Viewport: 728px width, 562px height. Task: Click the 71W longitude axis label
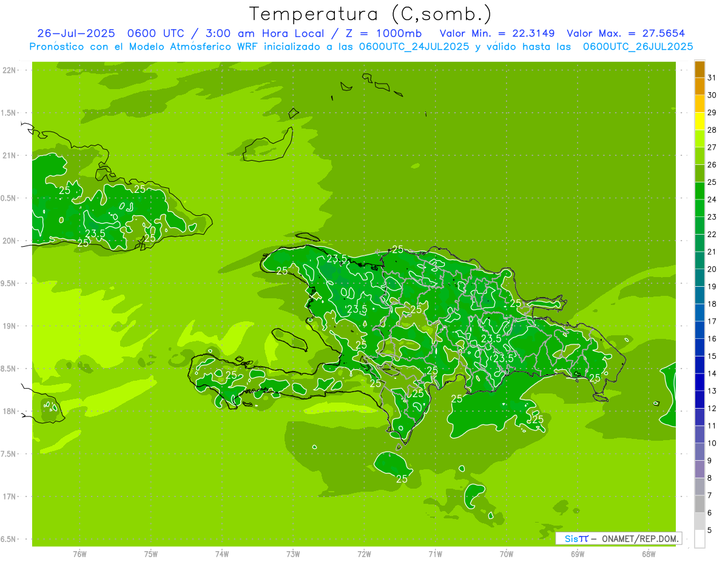[435, 554]
